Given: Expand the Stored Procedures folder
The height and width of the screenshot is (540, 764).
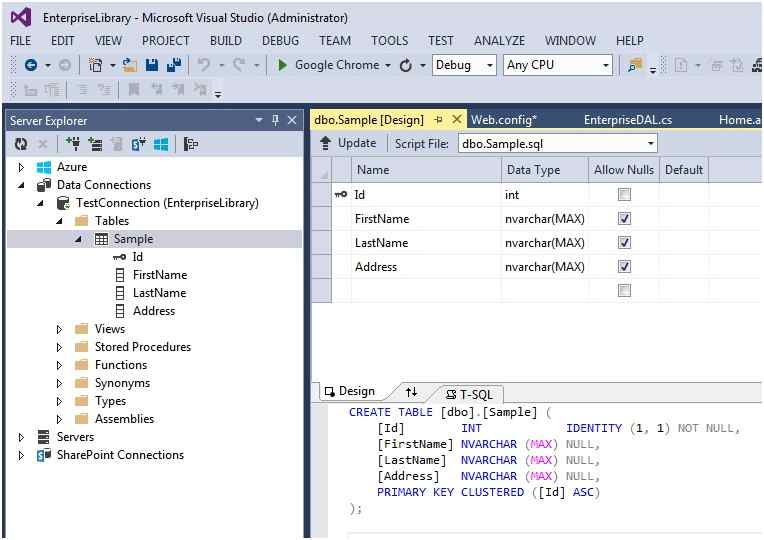Looking at the screenshot, I should (59, 347).
